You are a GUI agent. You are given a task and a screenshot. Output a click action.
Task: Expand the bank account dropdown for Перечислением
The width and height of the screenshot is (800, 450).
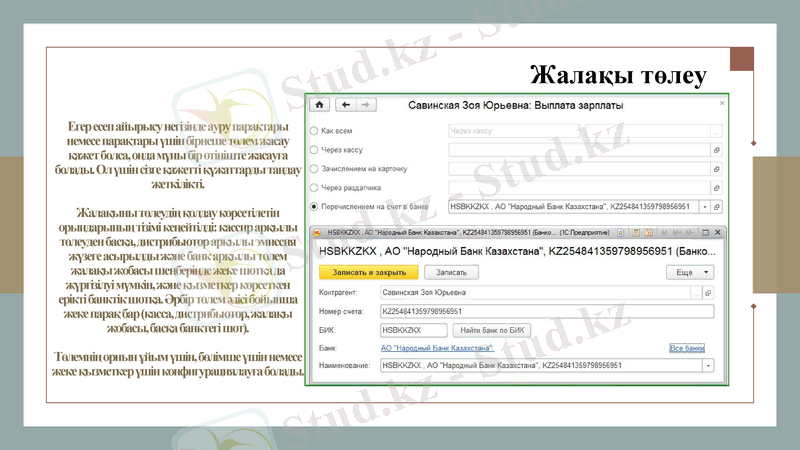point(704,207)
